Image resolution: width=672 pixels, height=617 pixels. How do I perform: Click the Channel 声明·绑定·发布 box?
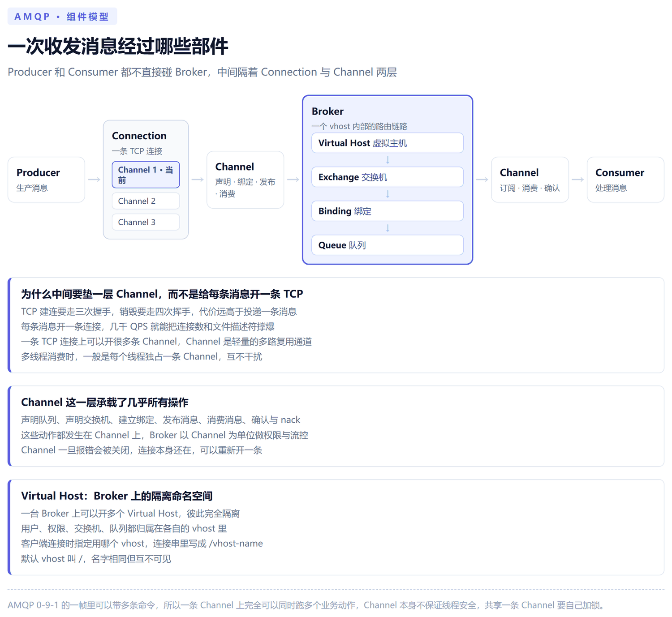coord(245,180)
